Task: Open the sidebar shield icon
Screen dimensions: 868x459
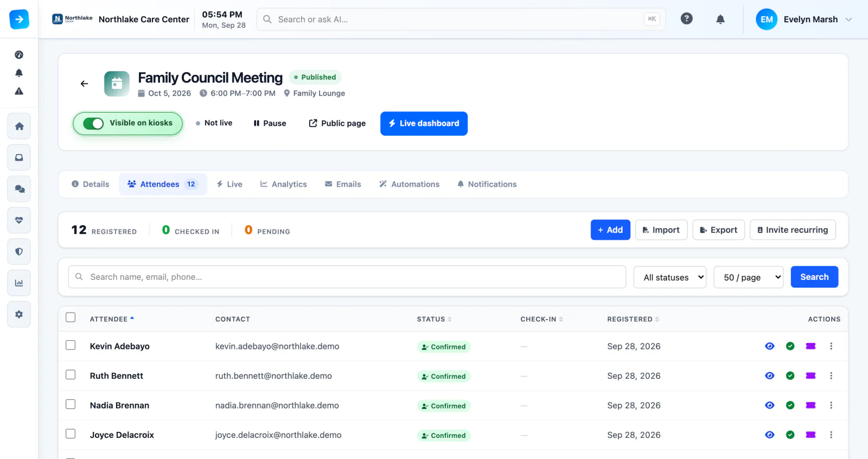Action: pyautogui.click(x=19, y=252)
